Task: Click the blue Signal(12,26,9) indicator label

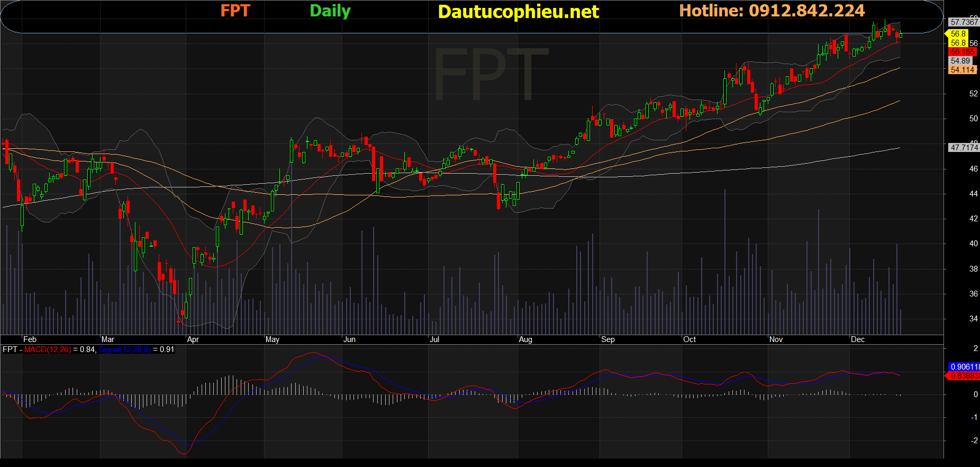Action: pos(124,349)
